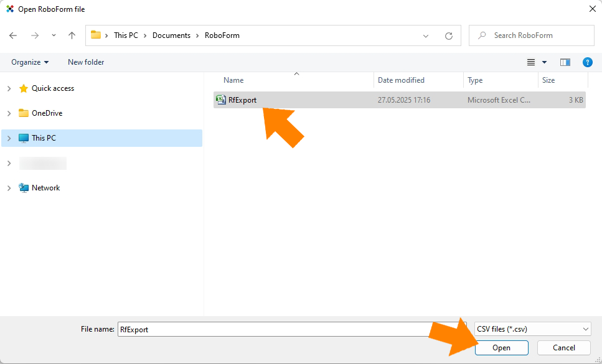Expand OneDrive tree node
This screenshot has height=364, width=602.
click(9, 113)
